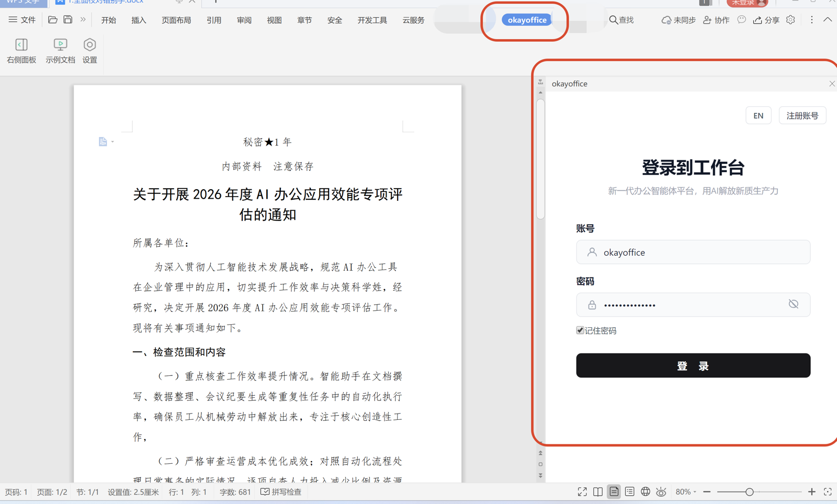837x504 pixels.
Task: Click the 设置值: 2.5厘米 status entry
Action: 133,492
